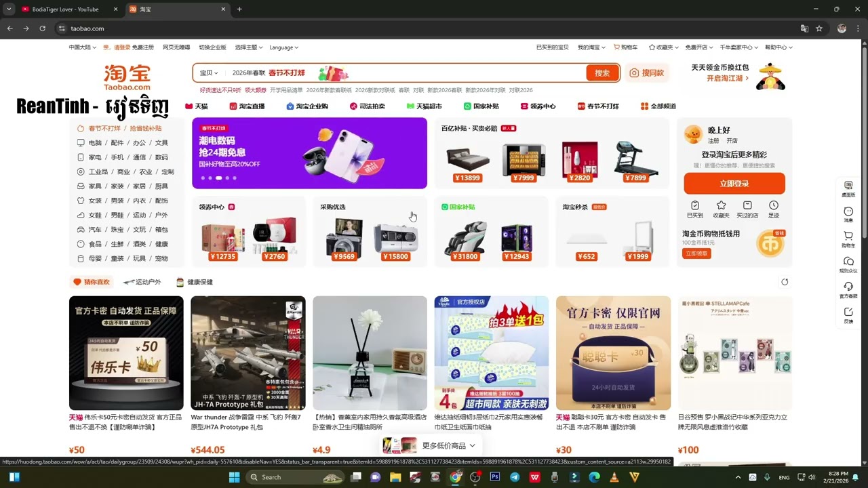Open 反馈 feedback icon in right sidebar
Image resolution: width=868 pixels, height=488 pixels.
(x=848, y=315)
